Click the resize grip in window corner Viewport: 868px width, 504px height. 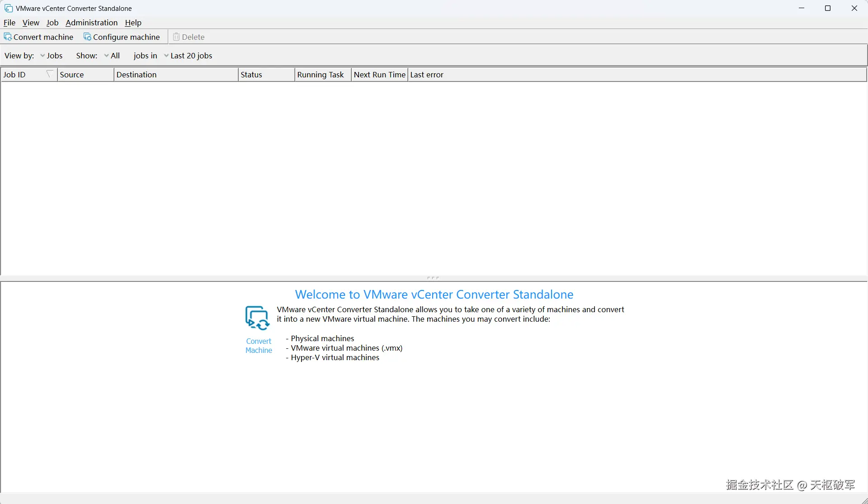(x=863, y=500)
